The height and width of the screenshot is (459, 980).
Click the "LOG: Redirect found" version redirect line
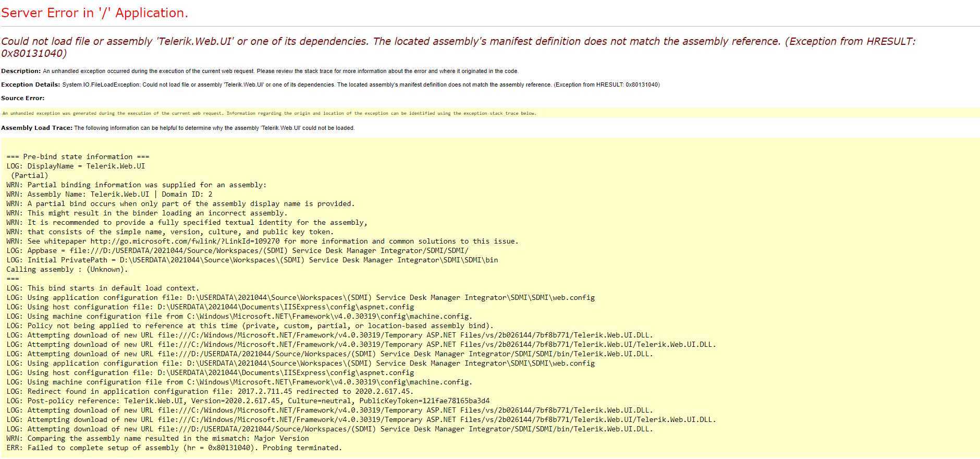210,392
